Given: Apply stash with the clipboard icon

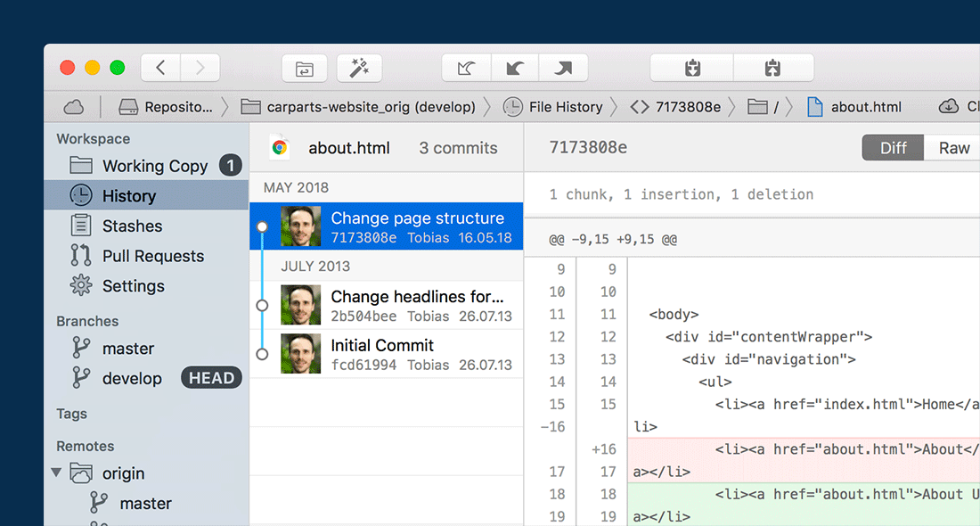Looking at the screenshot, I should [772, 68].
